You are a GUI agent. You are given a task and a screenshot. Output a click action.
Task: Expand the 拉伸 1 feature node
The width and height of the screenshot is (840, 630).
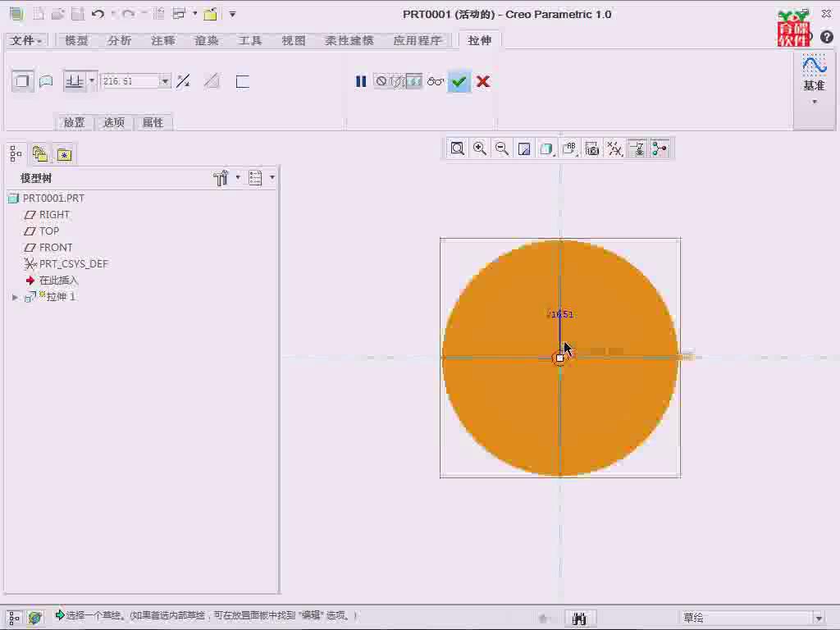[15, 297]
